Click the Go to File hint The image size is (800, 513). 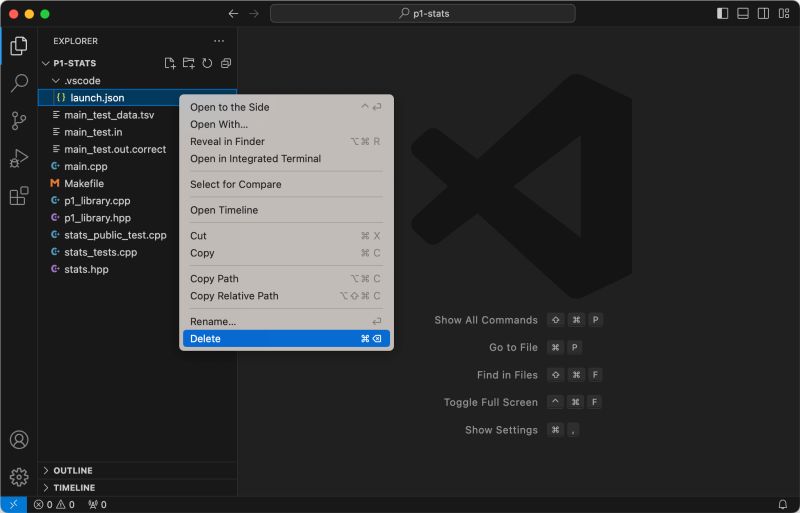pyautogui.click(x=513, y=347)
